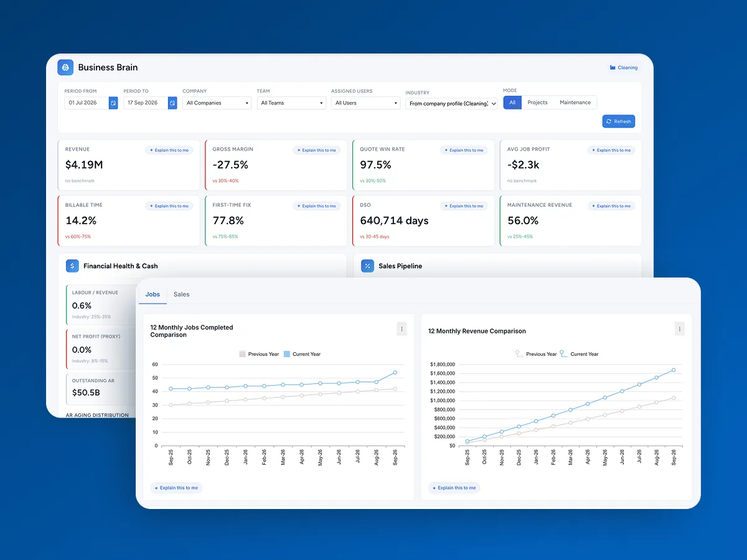Click the Business Brain logo icon
The width and height of the screenshot is (747, 560).
pos(65,67)
